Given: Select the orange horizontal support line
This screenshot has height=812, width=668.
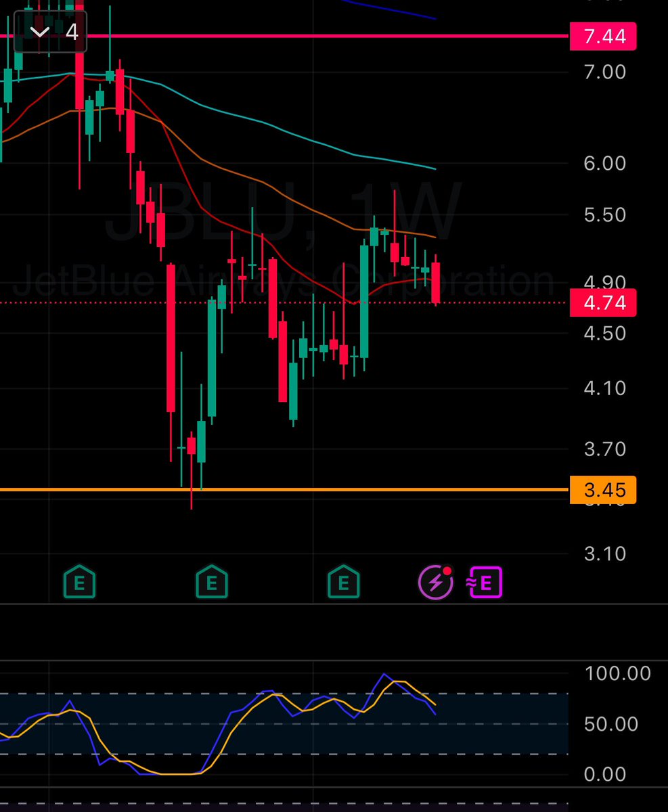Looking at the screenshot, I should (x=284, y=489).
